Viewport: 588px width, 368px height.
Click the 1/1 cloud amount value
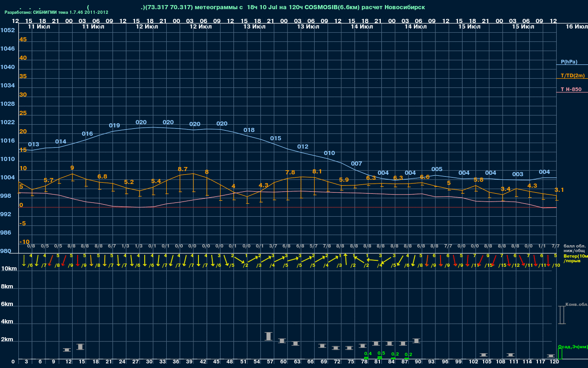[x=542, y=246]
